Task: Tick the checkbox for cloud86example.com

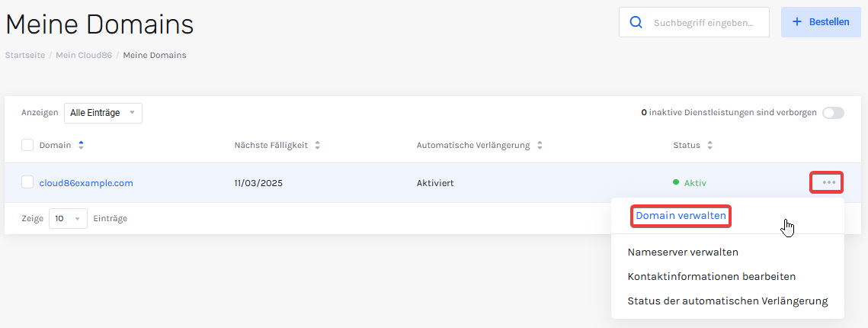Action: pos(27,182)
